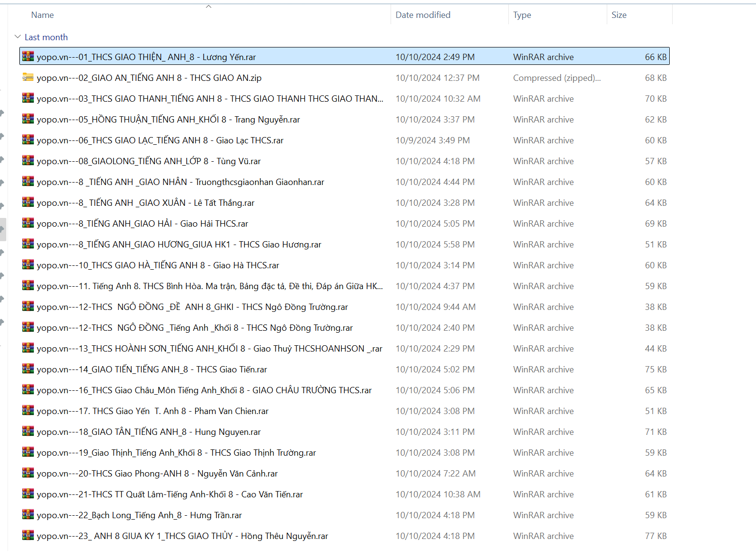756x554 pixels.
Task: Click the date 10/9/2024 3:49 PM
Action: 433,140
